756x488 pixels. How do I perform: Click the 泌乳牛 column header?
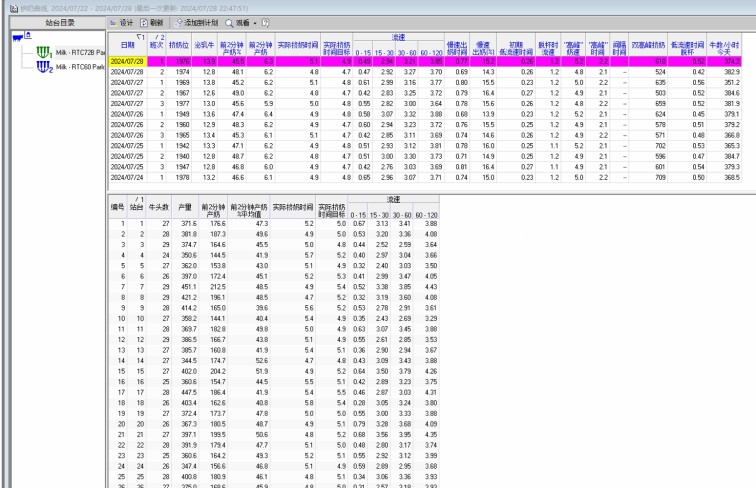(207, 45)
